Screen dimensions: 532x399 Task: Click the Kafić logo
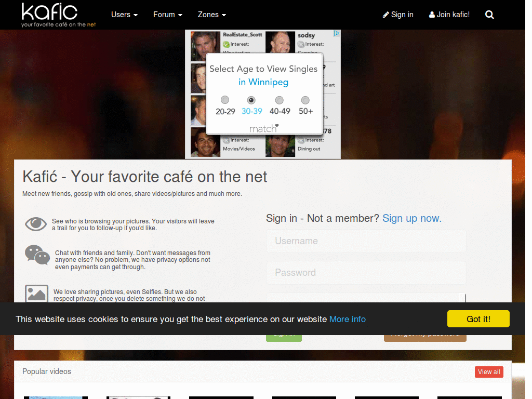pos(58,15)
